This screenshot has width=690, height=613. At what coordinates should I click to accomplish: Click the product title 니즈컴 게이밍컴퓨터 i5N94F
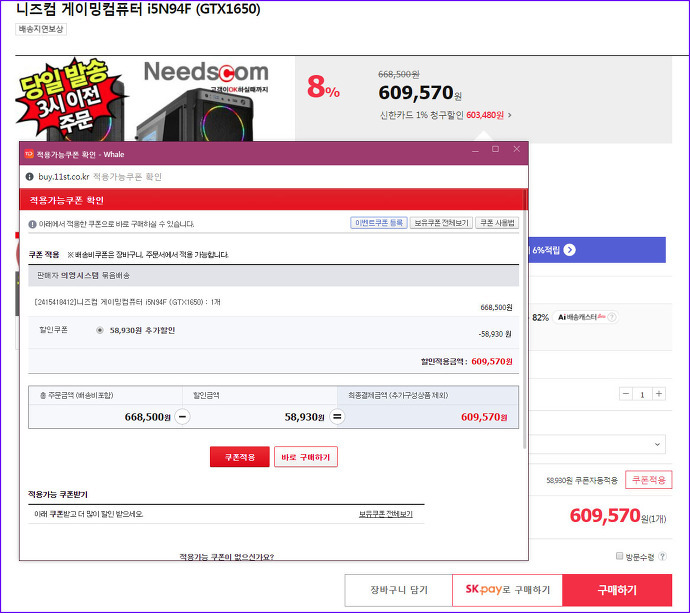tap(138, 9)
